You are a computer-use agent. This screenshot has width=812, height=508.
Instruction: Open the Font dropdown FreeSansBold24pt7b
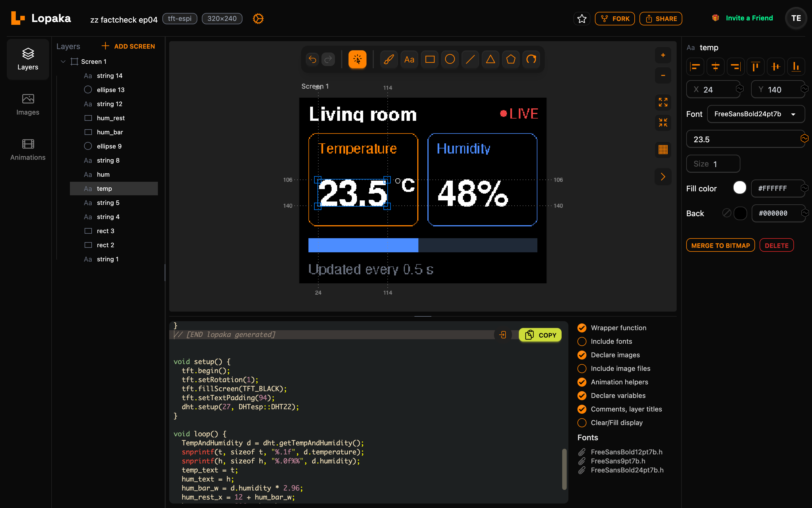click(x=756, y=114)
